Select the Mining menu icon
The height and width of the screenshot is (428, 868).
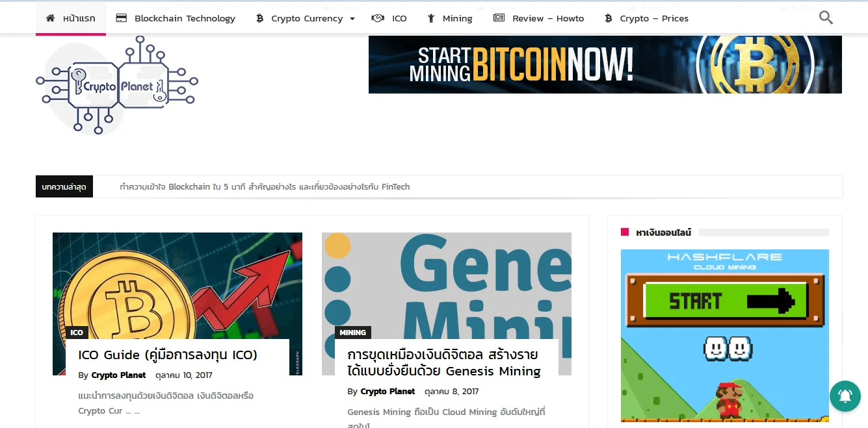(x=430, y=18)
